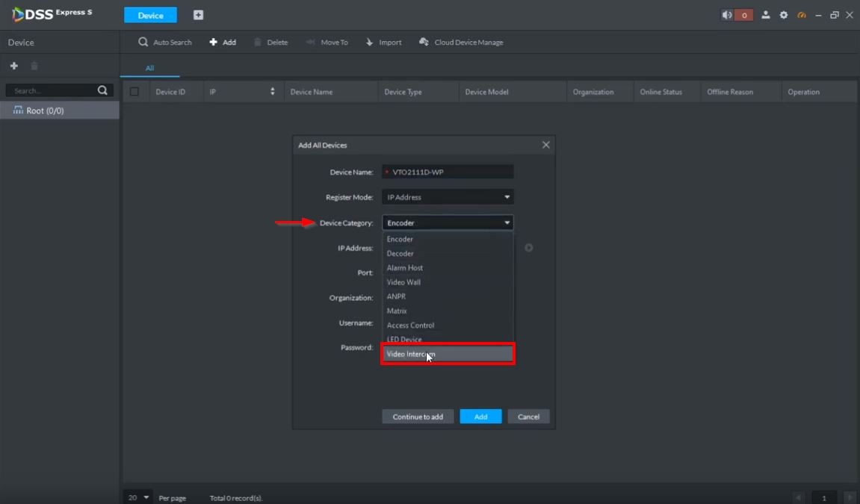Open the per page count dropdown
Image resolution: width=860 pixels, height=504 pixels.
[x=138, y=497]
